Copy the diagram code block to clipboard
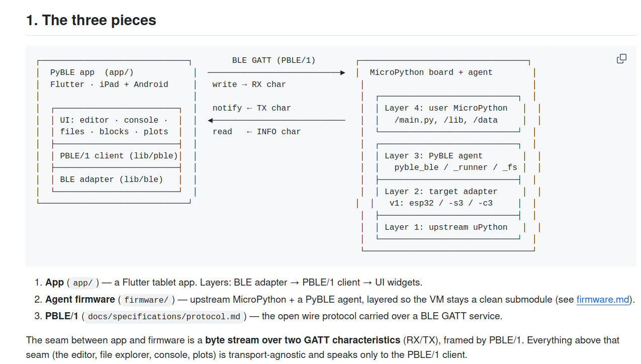 click(621, 59)
